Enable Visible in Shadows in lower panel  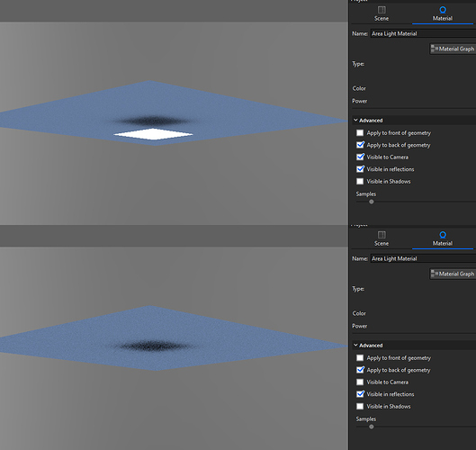360,406
